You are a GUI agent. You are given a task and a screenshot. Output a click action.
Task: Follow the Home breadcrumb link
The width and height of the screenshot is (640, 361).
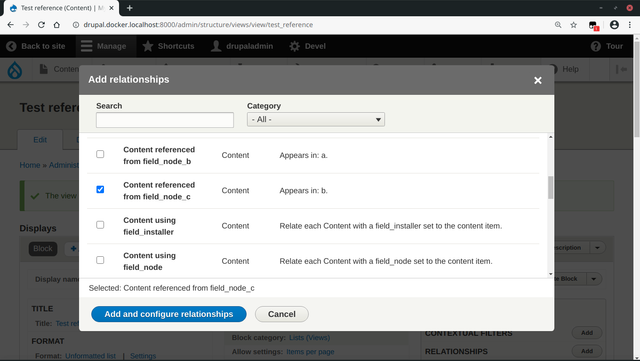(30, 165)
